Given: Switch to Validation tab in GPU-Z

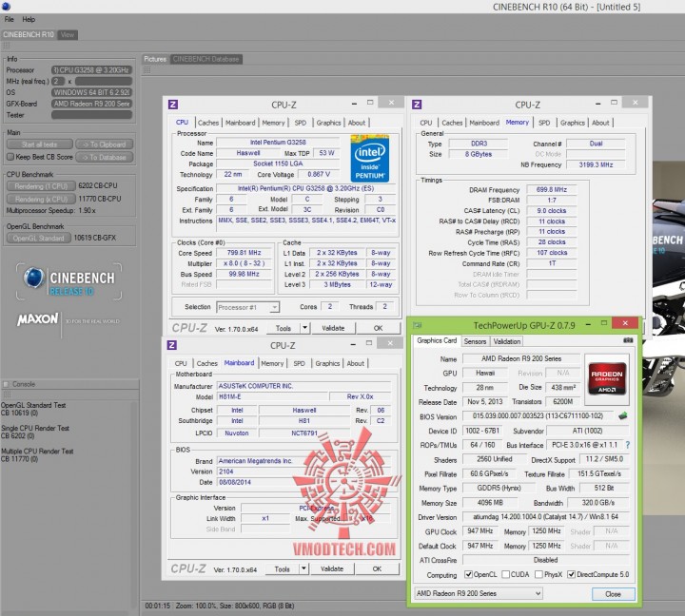Looking at the screenshot, I should (507, 341).
